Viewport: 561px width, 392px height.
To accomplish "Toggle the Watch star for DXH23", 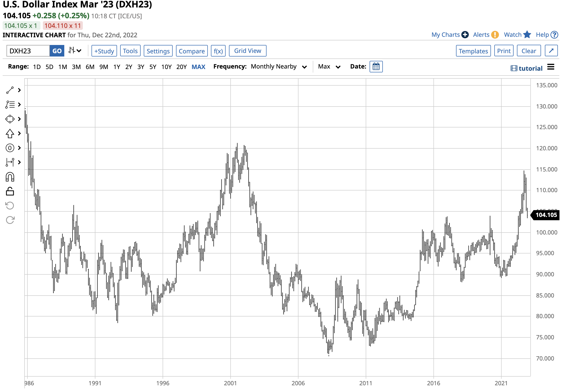I will (x=527, y=35).
